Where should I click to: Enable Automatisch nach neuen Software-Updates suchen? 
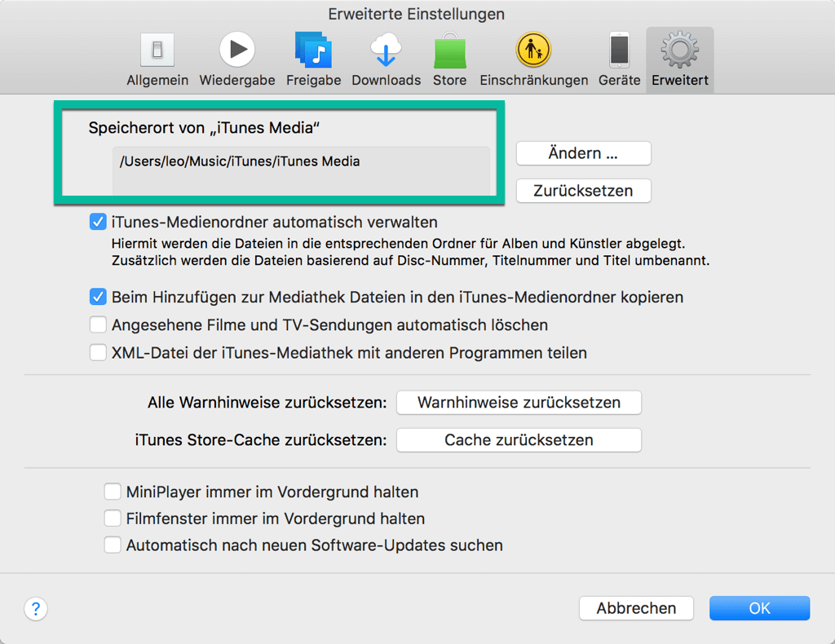113,545
